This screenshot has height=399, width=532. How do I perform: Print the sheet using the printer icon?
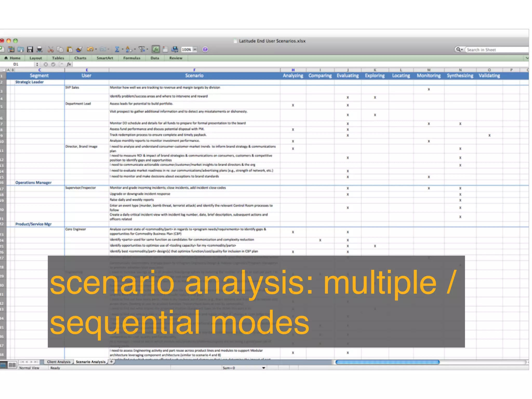(39, 49)
